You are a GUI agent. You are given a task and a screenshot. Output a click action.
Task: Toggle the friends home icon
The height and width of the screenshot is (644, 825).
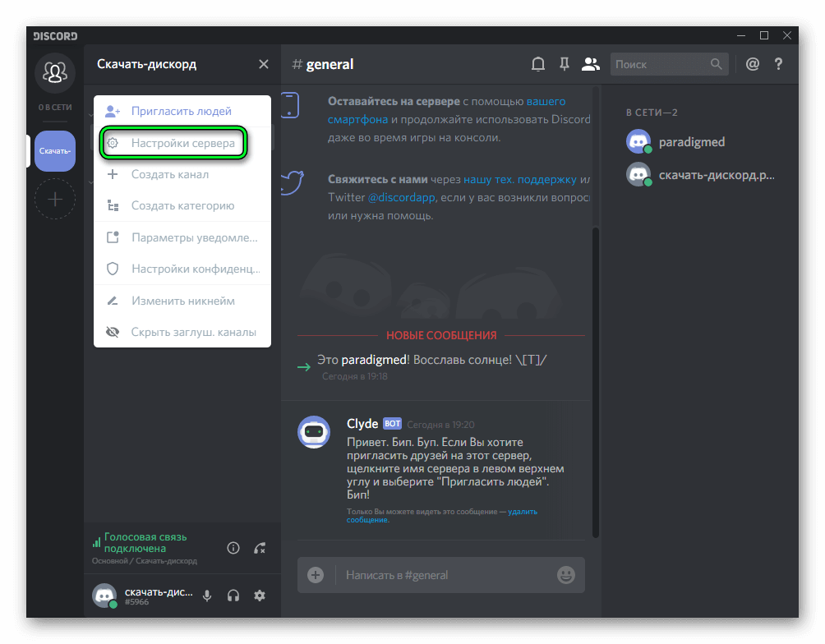tap(55, 71)
